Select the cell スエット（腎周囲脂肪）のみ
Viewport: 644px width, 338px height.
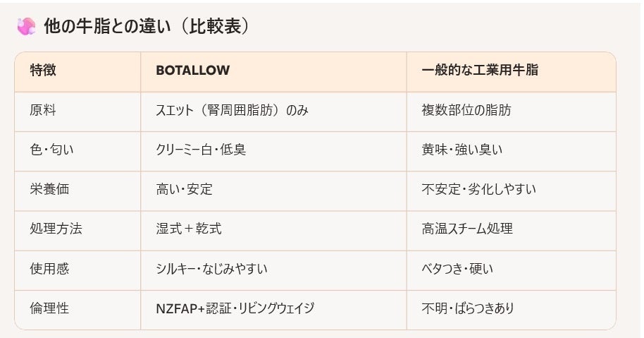[232, 111]
